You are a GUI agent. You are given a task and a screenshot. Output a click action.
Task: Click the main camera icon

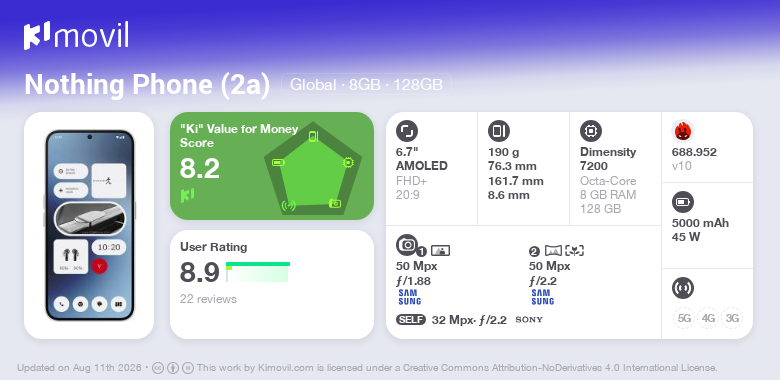[x=407, y=244]
